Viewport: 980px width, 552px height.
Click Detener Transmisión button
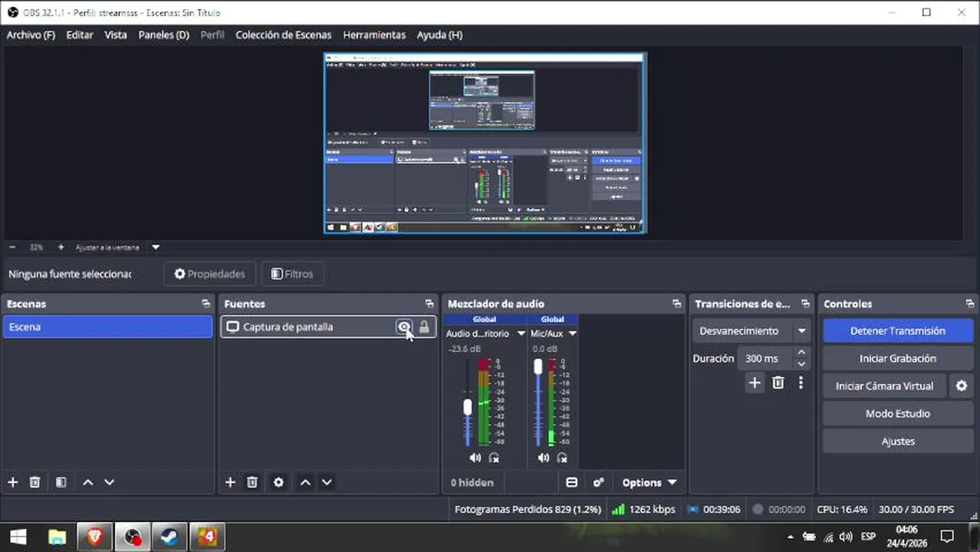pos(898,331)
